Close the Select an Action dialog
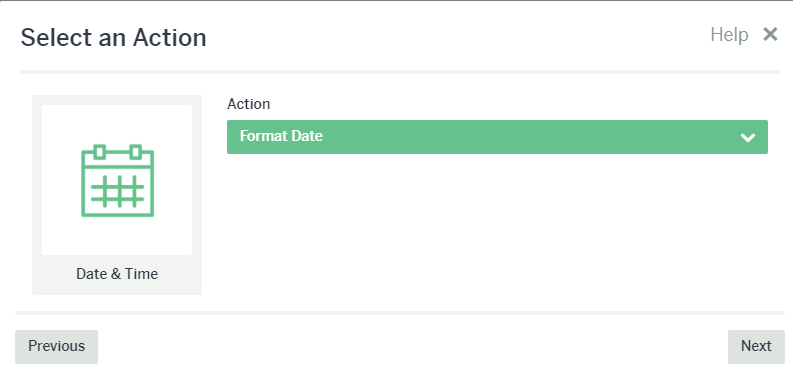 (770, 34)
